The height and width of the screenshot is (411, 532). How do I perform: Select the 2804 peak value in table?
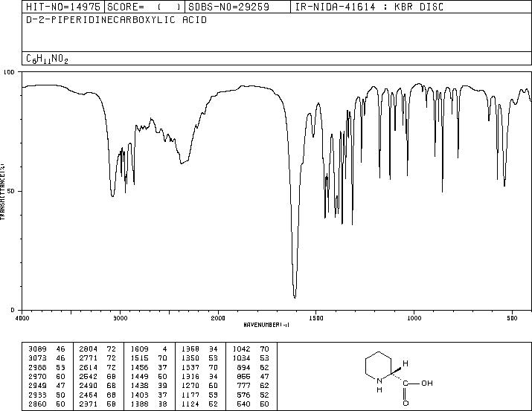coord(89,349)
